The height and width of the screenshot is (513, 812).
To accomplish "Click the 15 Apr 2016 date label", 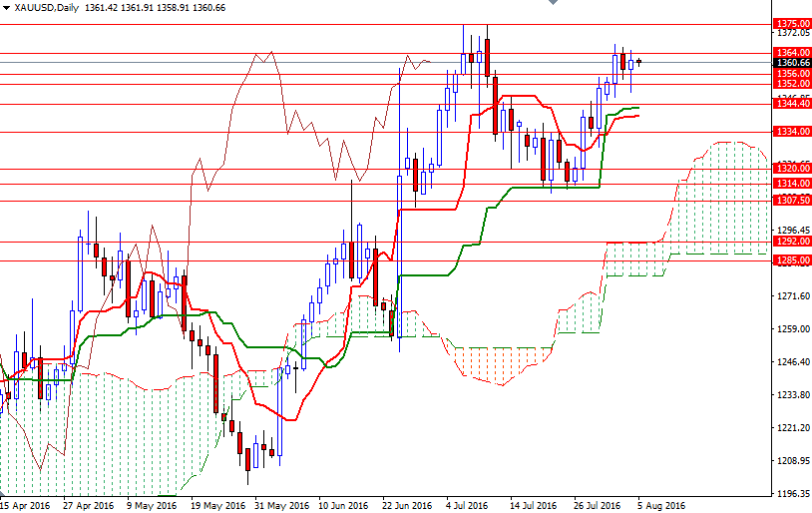I will [x=25, y=505].
